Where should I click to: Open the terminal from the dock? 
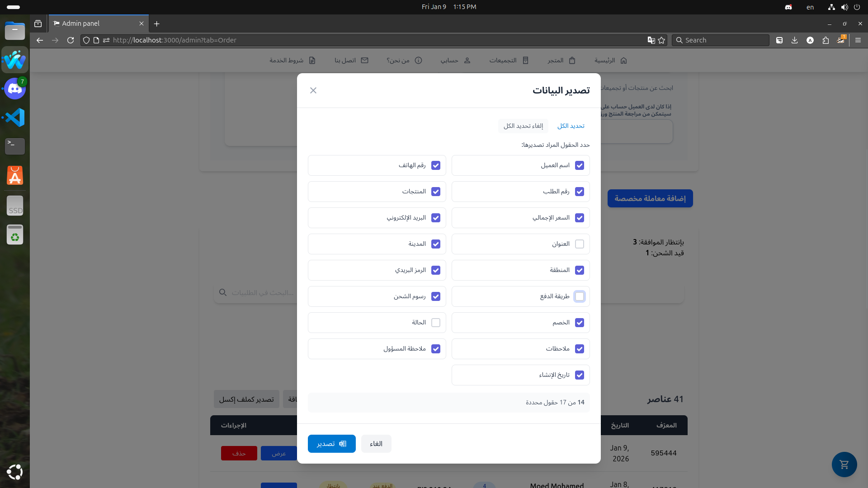(14, 146)
